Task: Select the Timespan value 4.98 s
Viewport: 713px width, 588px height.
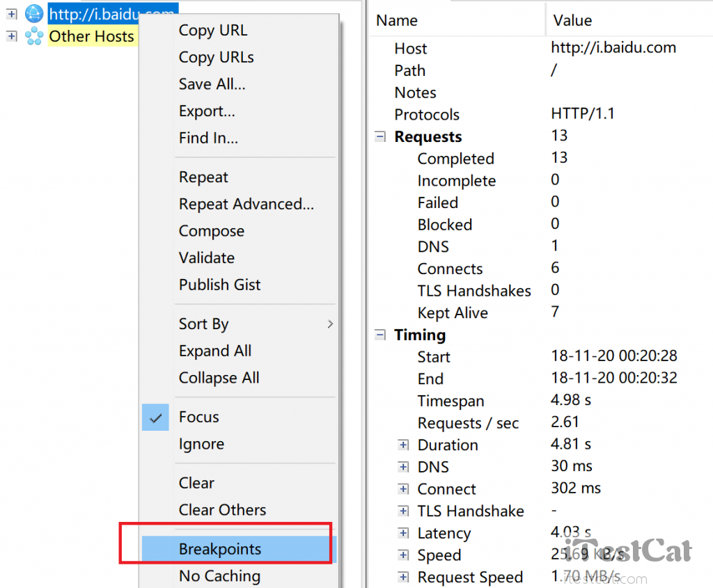Action: click(x=571, y=400)
